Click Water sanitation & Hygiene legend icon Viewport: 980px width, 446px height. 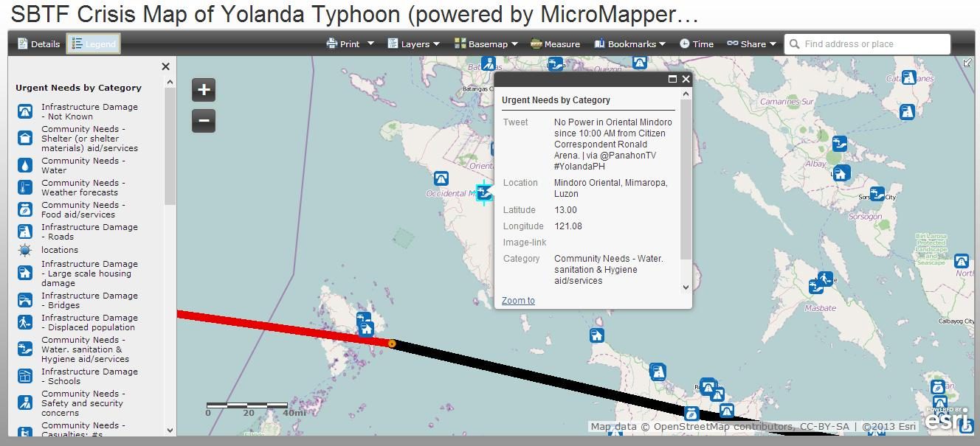[x=25, y=349]
